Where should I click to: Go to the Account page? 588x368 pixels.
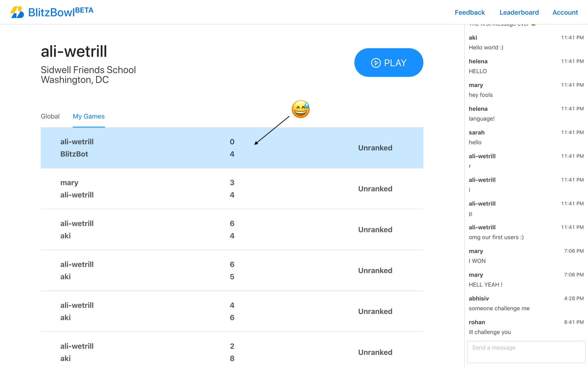click(x=565, y=12)
